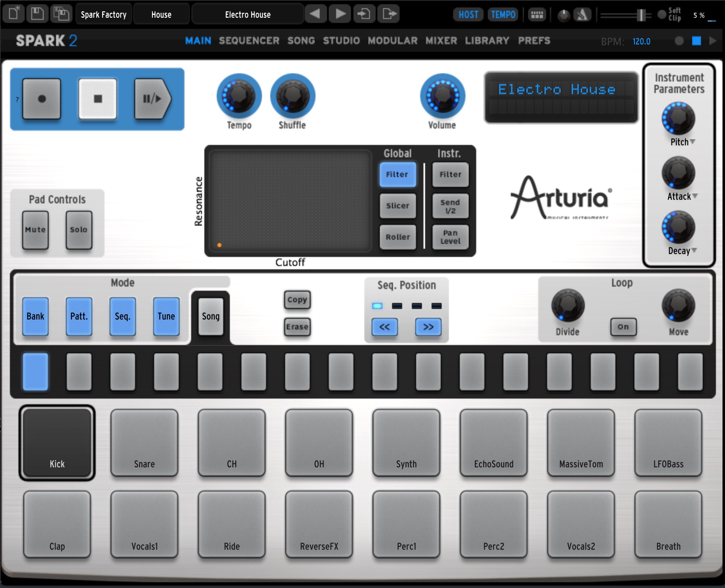Click the Decay instrument parameter knob
Screen dimensions: 725x588
[678, 227]
